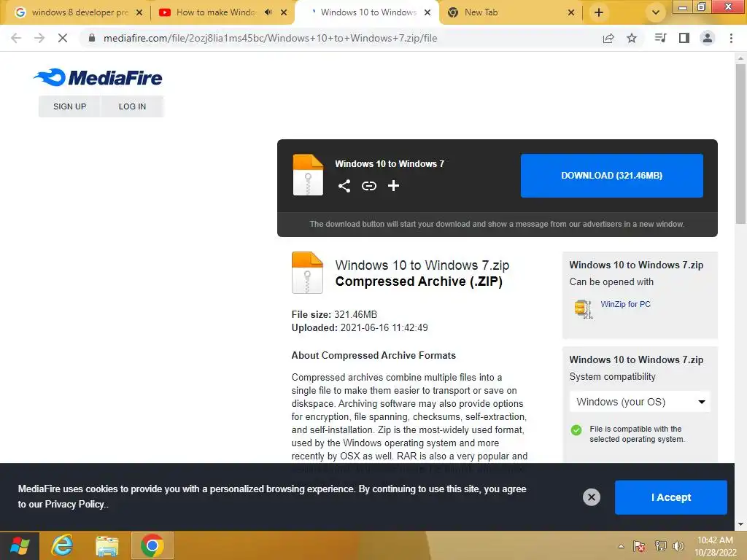
Task: Open a new tab with plus button
Action: [x=599, y=12]
